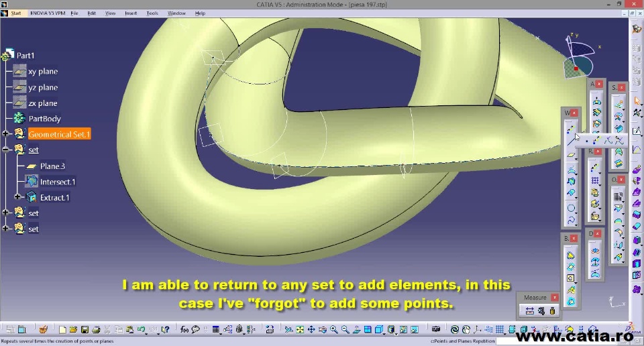Image resolution: width=644 pixels, height=346 pixels.
Task: Open the Formula f(x) tool
Action: click(184, 329)
